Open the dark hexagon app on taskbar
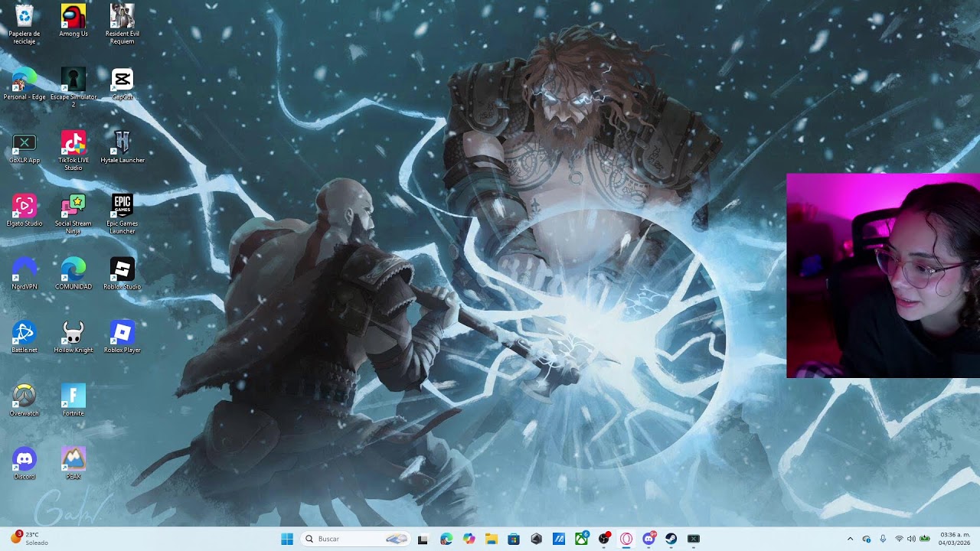This screenshot has width=980, height=551. click(x=536, y=539)
